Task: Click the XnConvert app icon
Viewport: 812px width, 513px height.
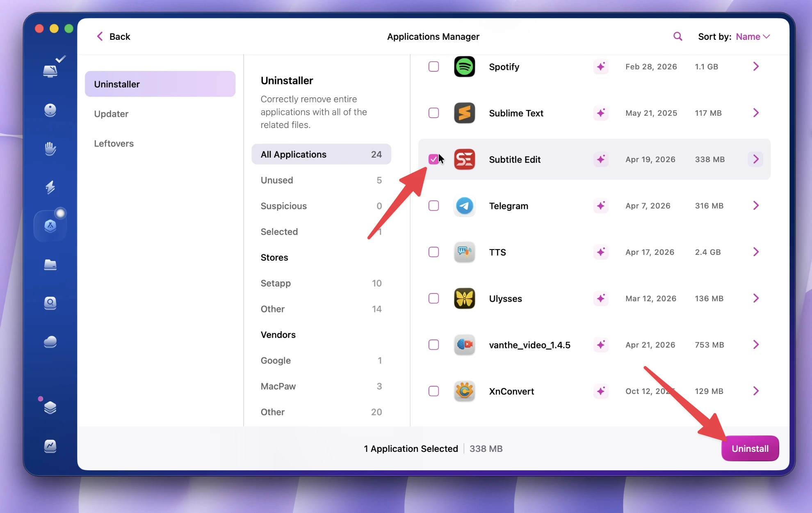Action: tap(464, 391)
